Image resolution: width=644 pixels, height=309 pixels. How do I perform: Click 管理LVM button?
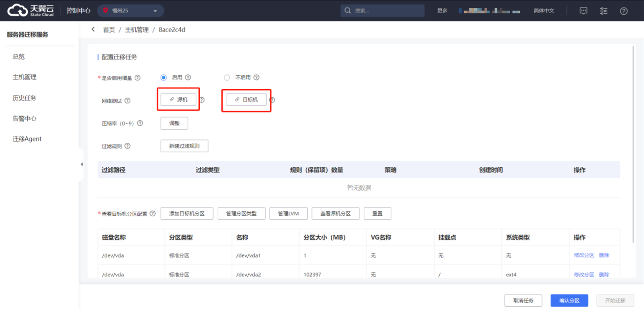click(288, 213)
